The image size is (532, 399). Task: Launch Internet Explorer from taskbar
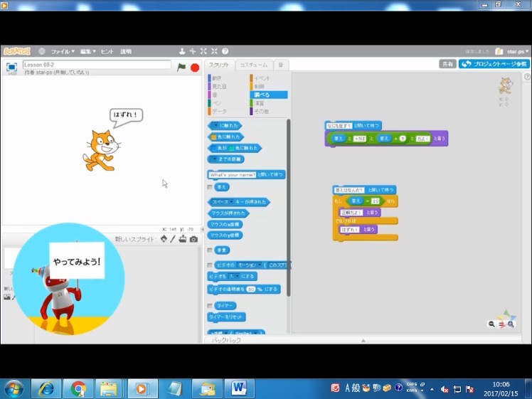[x=46, y=388]
